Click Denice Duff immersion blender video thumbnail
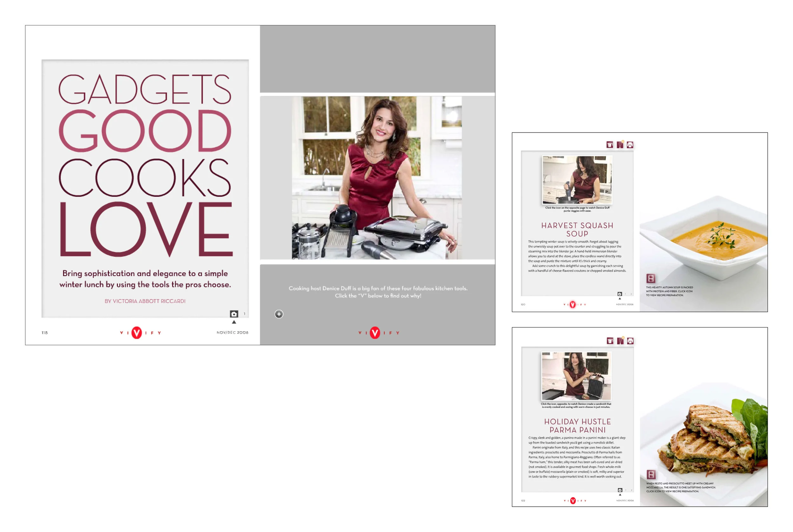Viewport: 793px width, 532px height. (x=577, y=180)
